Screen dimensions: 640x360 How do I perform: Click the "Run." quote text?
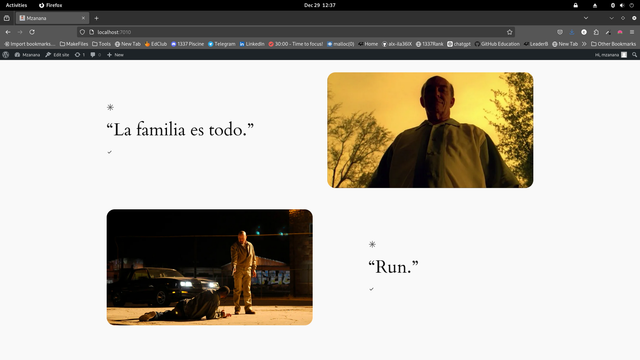[393, 267]
